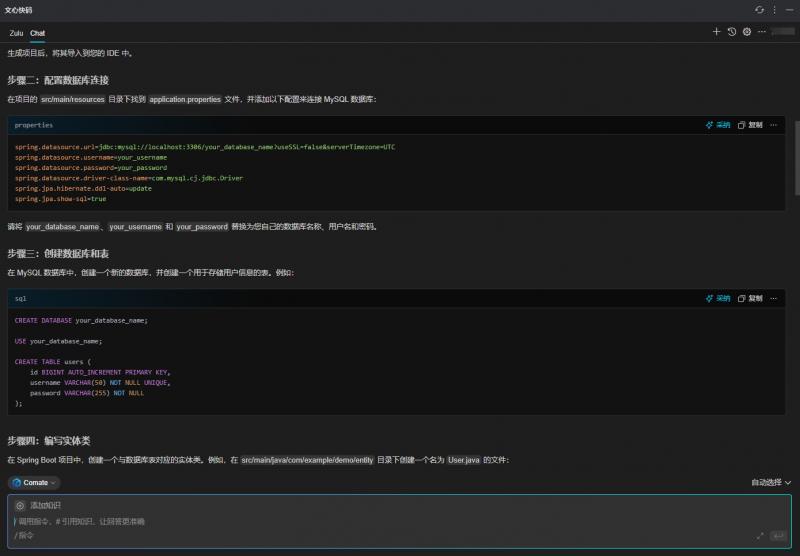Copy (复制) the properties code block

click(750, 125)
